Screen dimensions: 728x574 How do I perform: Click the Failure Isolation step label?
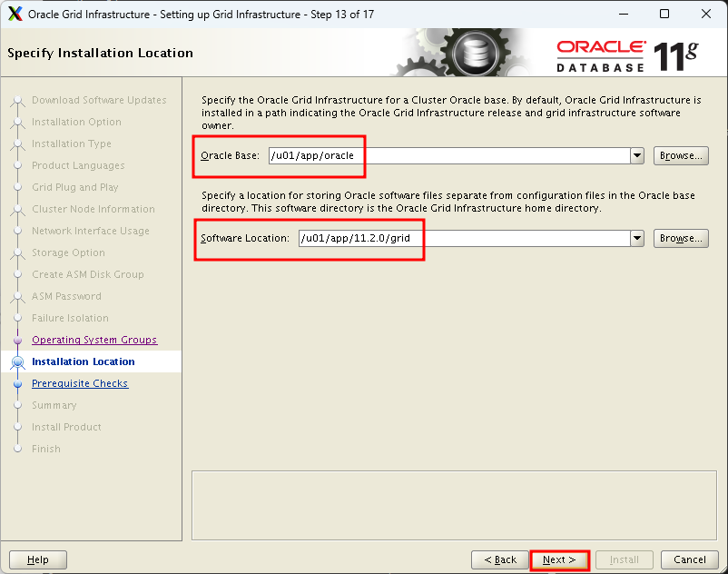(70, 319)
